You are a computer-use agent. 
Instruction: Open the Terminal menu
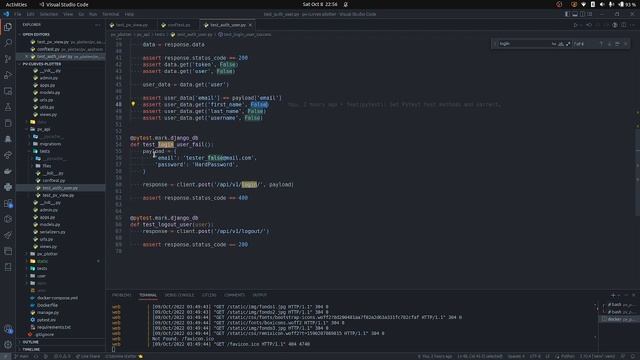click(111, 14)
